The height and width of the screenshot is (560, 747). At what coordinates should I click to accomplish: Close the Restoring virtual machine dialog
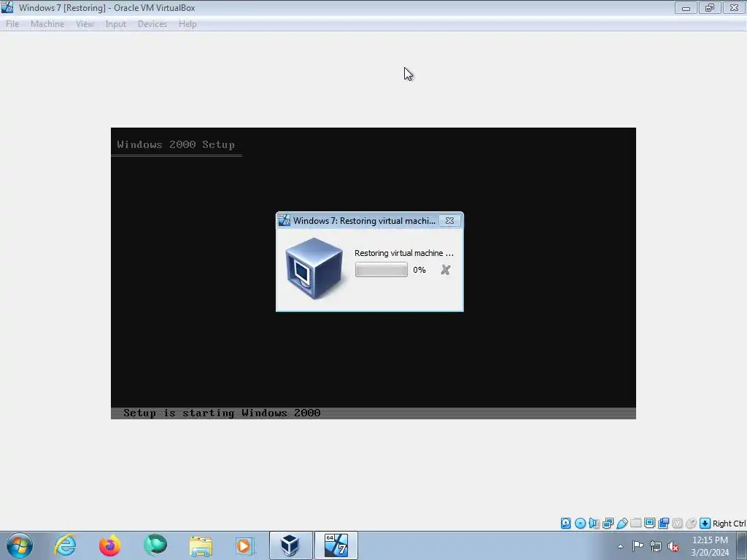click(x=449, y=220)
